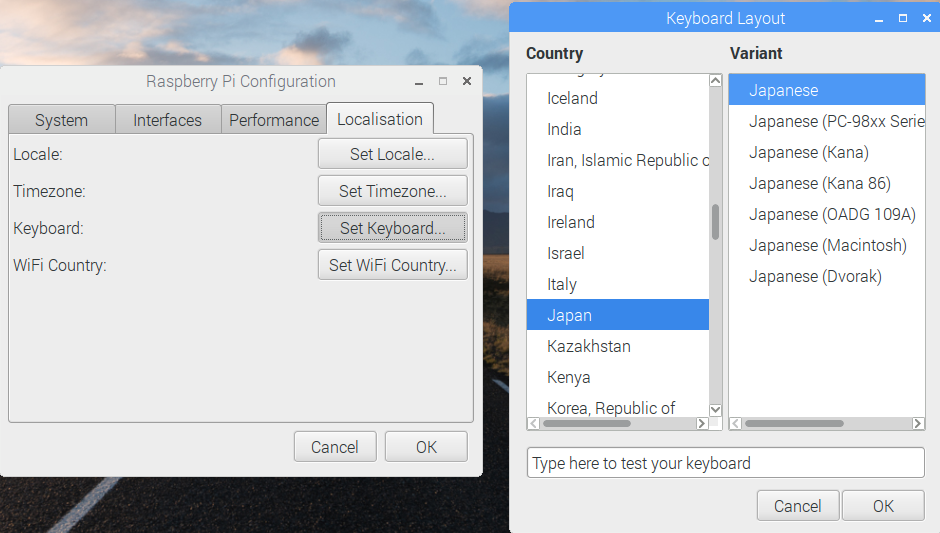Select the Localisation tab
The height and width of the screenshot is (533, 940).
coord(380,119)
